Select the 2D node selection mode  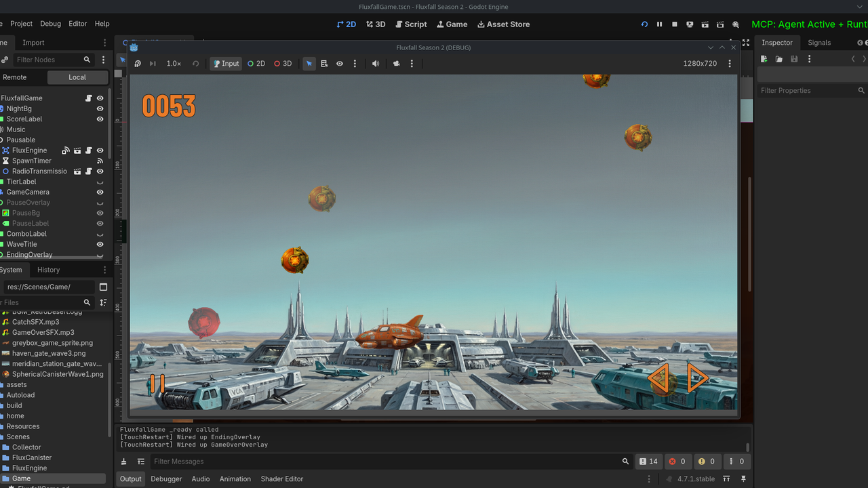(256, 64)
